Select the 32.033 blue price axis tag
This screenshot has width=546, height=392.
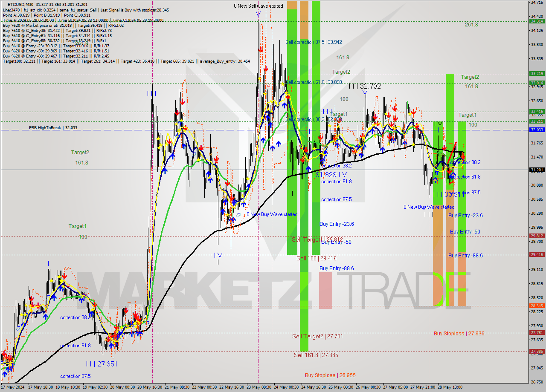[x=537, y=130]
